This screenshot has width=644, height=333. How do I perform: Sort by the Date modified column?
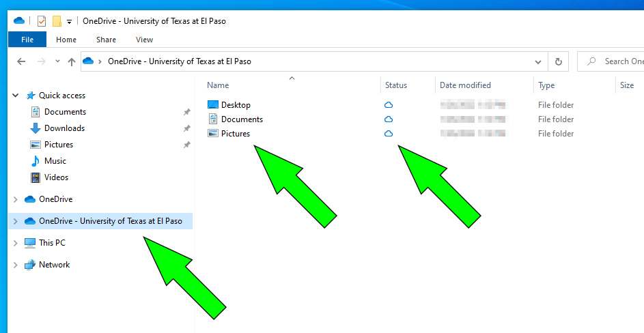(465, 85)
